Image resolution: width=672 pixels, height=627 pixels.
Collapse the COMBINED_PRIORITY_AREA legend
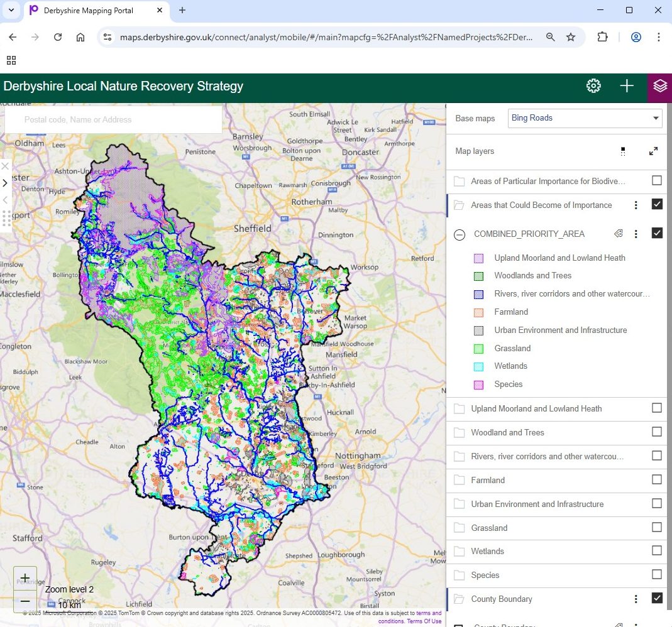point(460,234)
